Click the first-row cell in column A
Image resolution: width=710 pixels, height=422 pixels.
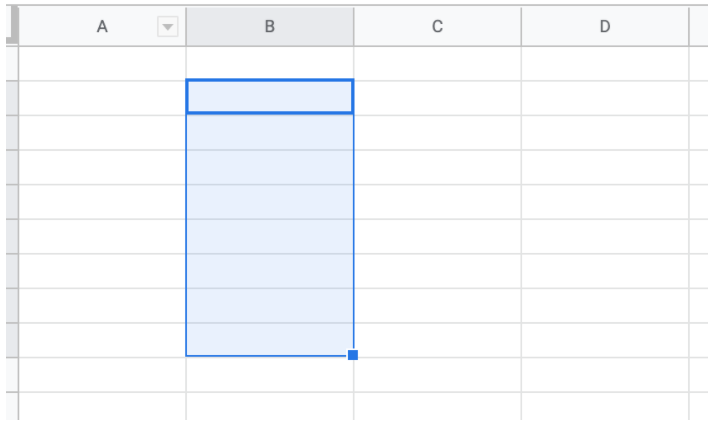(102, 63)
